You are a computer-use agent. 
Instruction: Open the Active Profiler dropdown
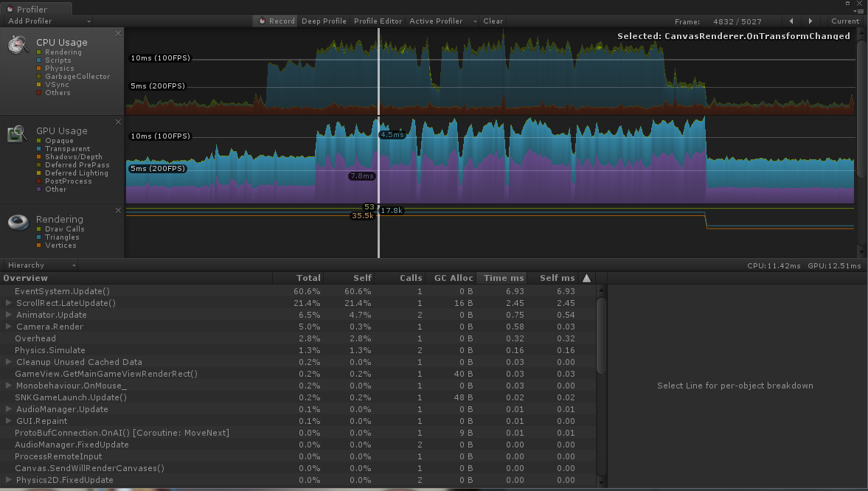click(436, 21)
